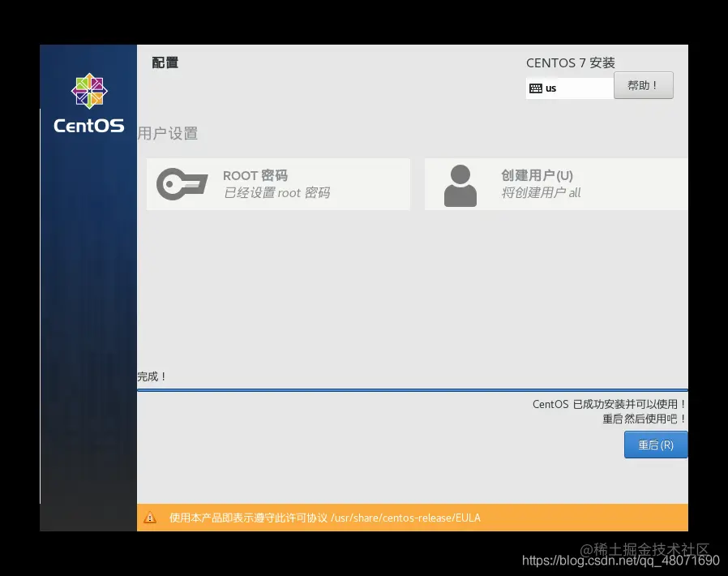Screen dimensions: 728x576
Task: Click the 已经设置 root 密码 status text
Action: (x=276, y=192)
